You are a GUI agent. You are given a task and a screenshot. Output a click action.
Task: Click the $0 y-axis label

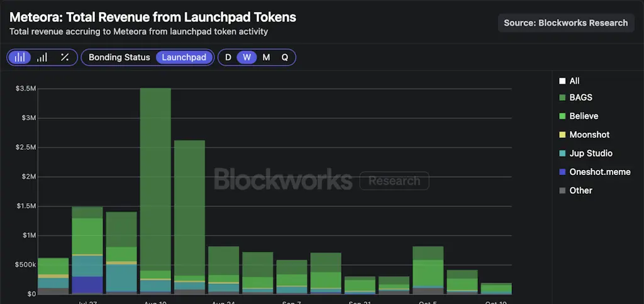coord(31,294)
